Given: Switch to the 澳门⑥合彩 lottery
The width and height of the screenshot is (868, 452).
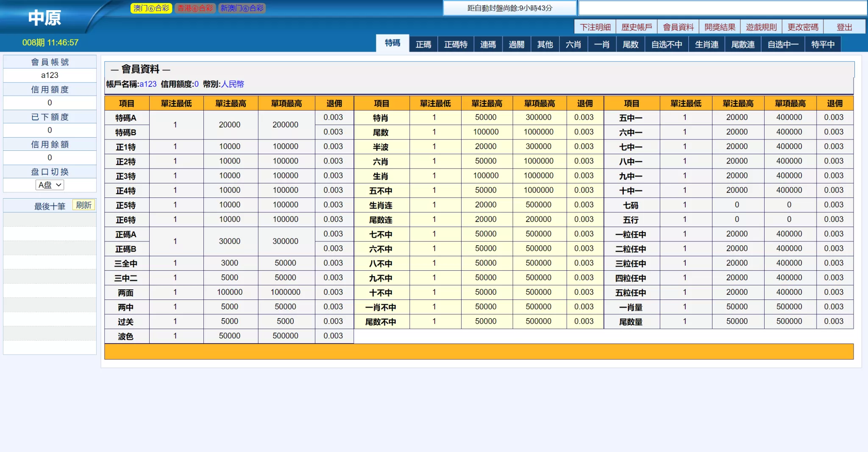Looking at the screenshot, I should [151, 8].
